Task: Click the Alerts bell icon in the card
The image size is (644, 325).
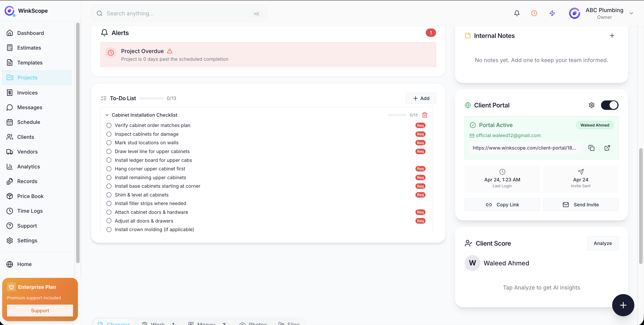Action: [x=104, y=33]
